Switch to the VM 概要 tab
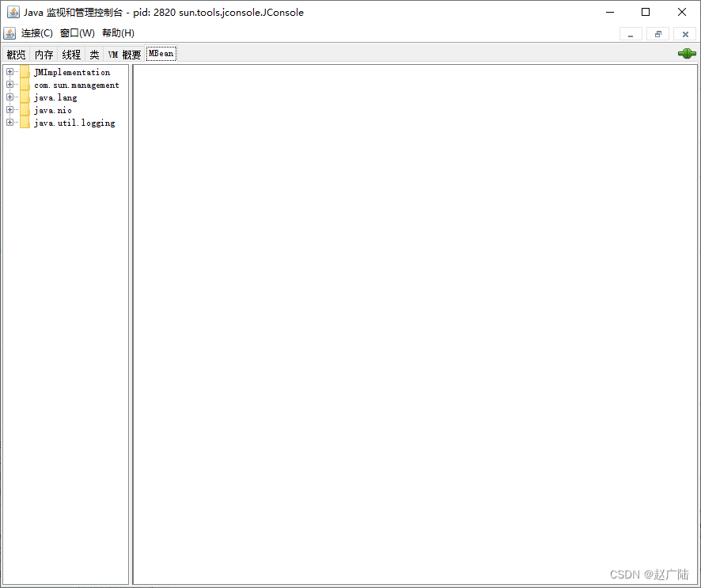The image size is (701, 588). point(124,54)
